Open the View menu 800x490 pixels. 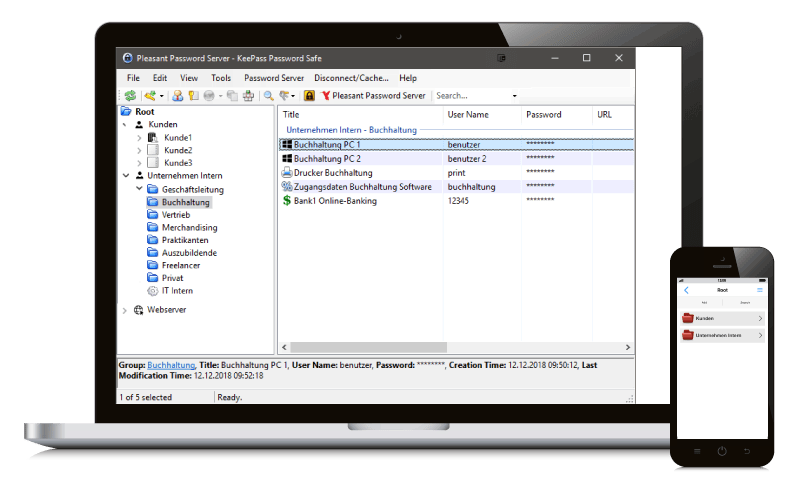(189, 78)
